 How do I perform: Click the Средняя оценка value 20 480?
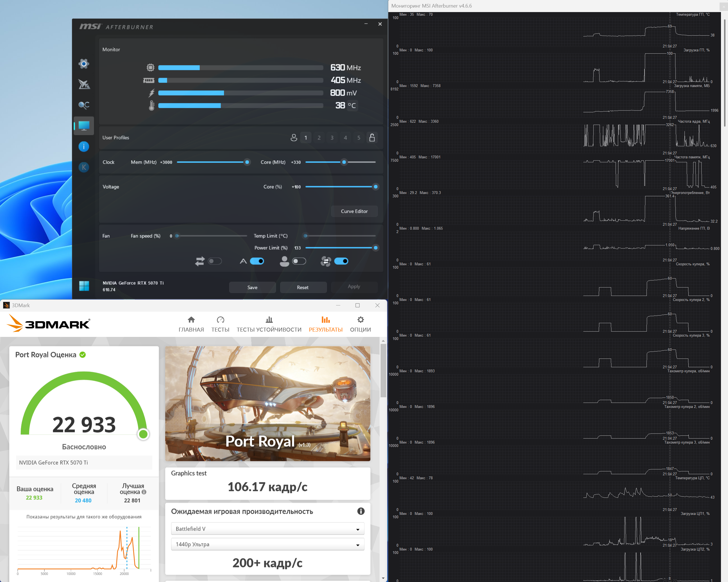(x=83, y=500)
